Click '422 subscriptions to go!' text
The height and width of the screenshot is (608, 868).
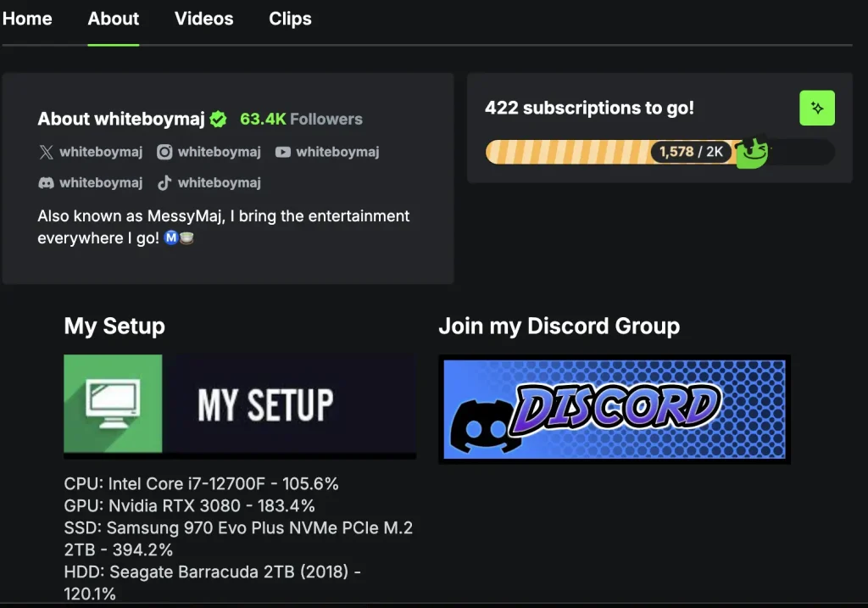(590, 108)
